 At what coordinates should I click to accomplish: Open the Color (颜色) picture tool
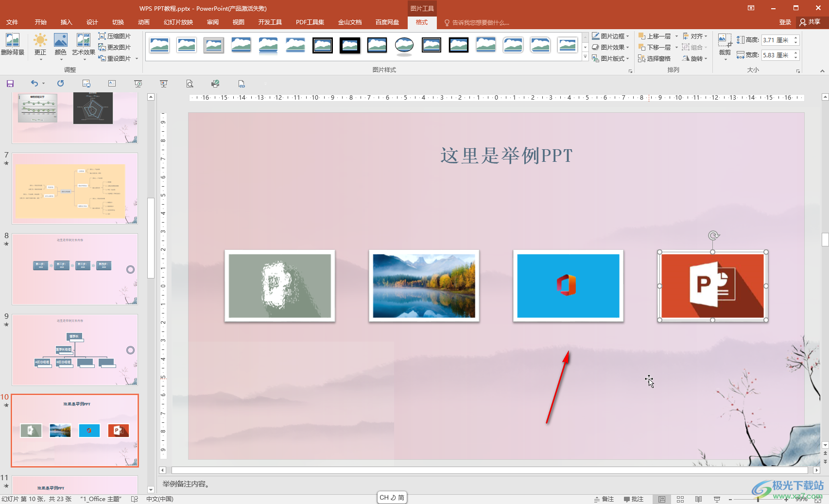[61, 46]
